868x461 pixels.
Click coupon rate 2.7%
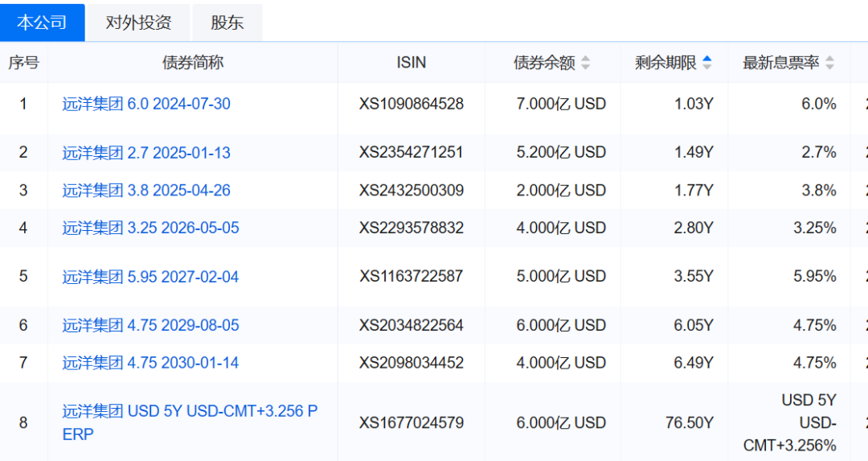[819, 152]
